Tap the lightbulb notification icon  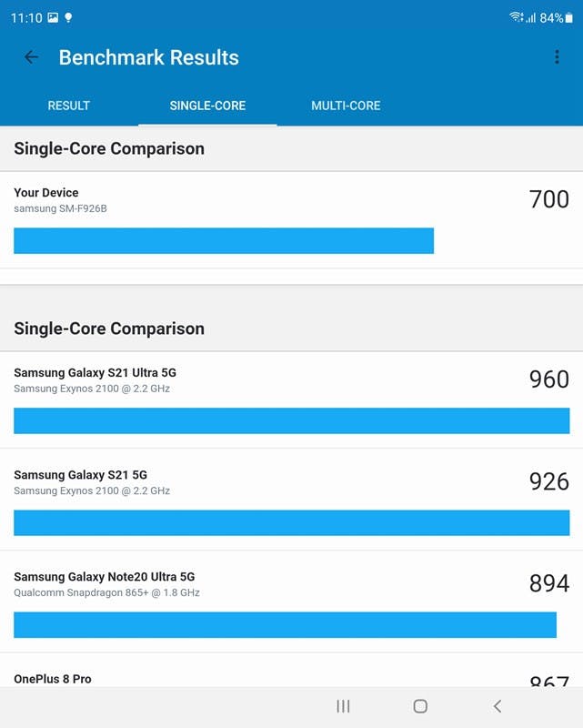click(x=68, y=17)
